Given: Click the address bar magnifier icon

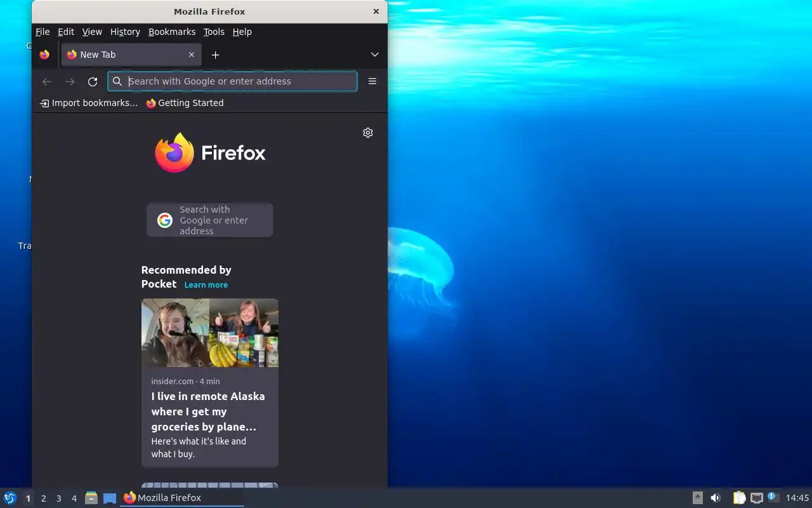Looking at the screenshot, I should (117, 81).
